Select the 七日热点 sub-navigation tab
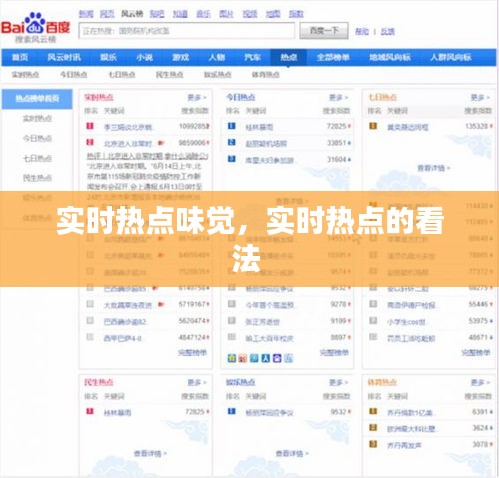 click(122, 75)
